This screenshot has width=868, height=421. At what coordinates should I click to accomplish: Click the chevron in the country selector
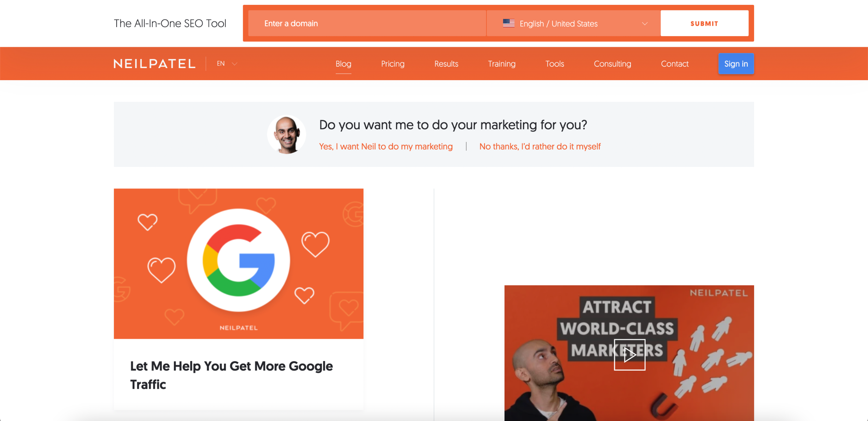(645, 24)
